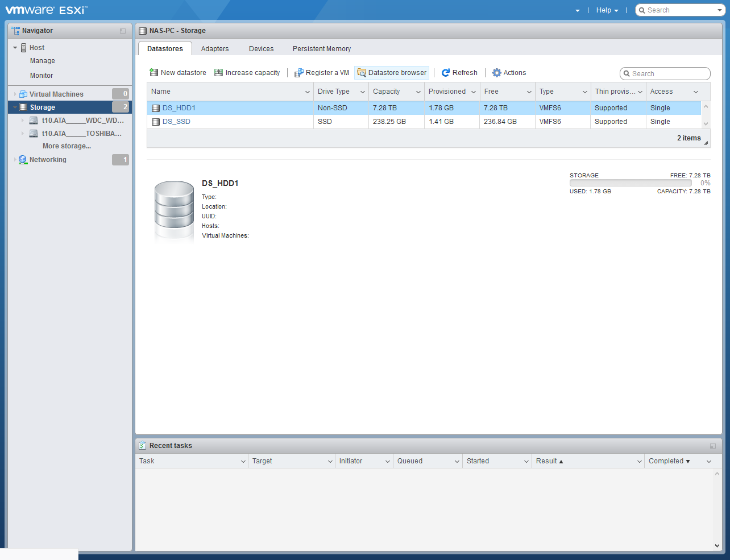Image resolution: width=730 pixels, height=560 pixels.
Task: Open the Free column dropdown
Action: point(529,92)
